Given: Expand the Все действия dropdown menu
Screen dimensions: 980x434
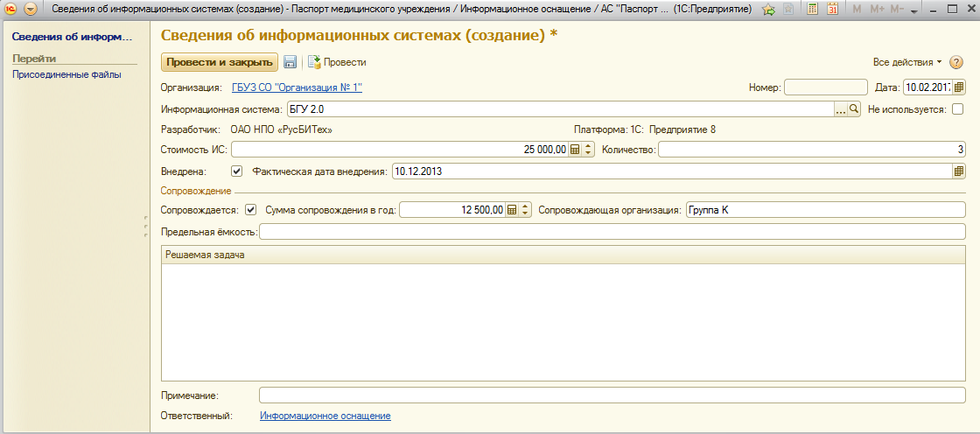Looking at the screenshot, I should click(x=907, y=62).
